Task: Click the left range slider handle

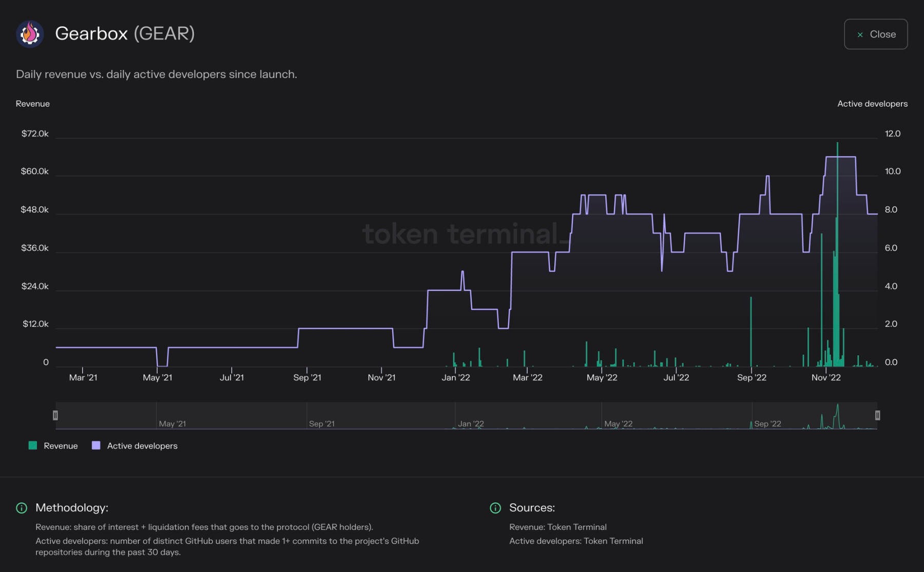Action: [55, 415]
